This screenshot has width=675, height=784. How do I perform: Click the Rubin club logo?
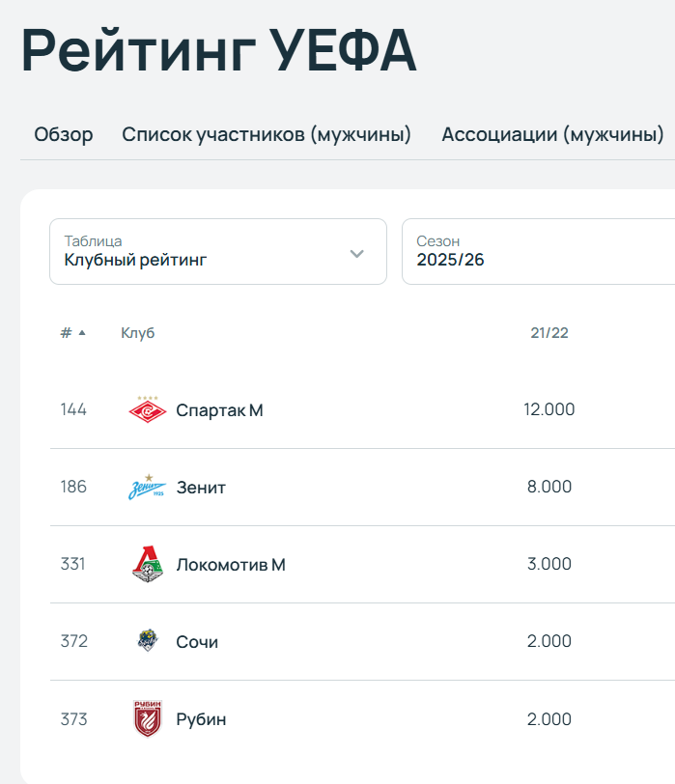(148, 719)
